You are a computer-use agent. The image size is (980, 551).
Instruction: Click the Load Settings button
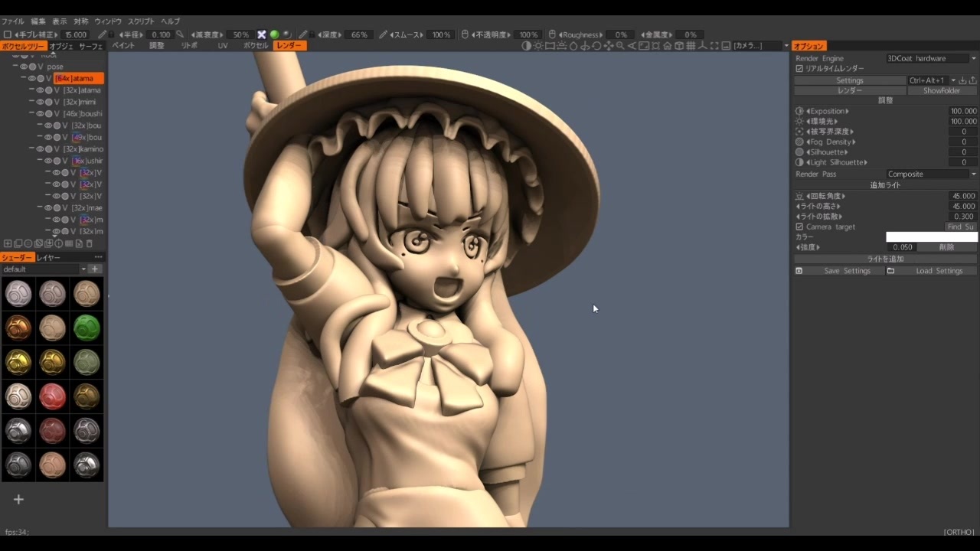(x=939, y=271)
